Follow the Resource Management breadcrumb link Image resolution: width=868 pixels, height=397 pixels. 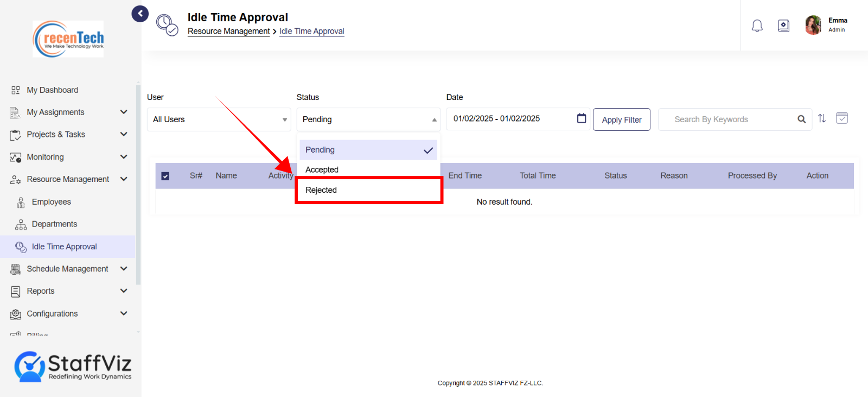pyautogui.click(x=228, y=31)
